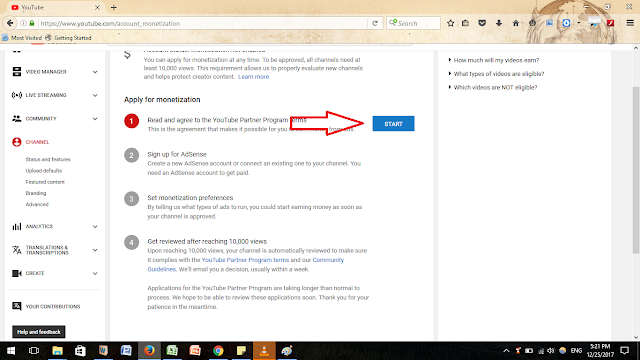This screenshot has height=360, width=640.
Task: Go to the Firefox home icon
Action: 516,23
